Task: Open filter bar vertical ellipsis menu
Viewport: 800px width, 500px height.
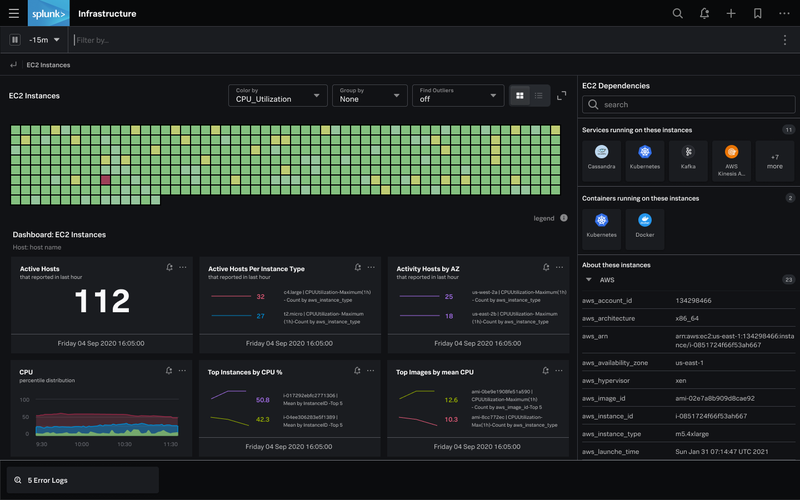Action: point(785,40)
